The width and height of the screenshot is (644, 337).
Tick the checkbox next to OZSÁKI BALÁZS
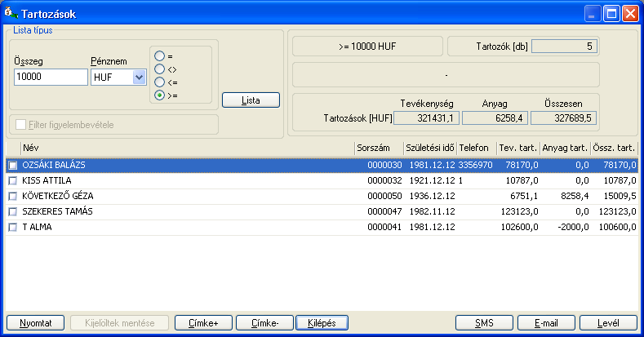pyautogui.click(x=12, y=165)
